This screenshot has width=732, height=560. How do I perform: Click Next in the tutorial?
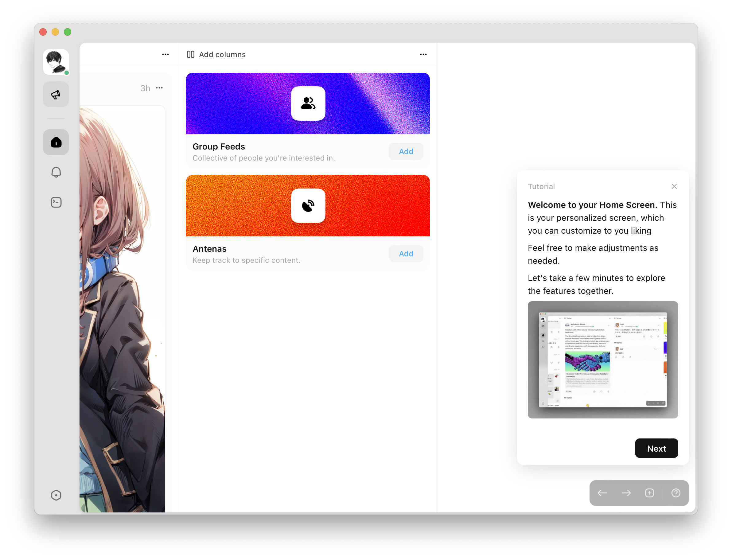coord(656,448)
